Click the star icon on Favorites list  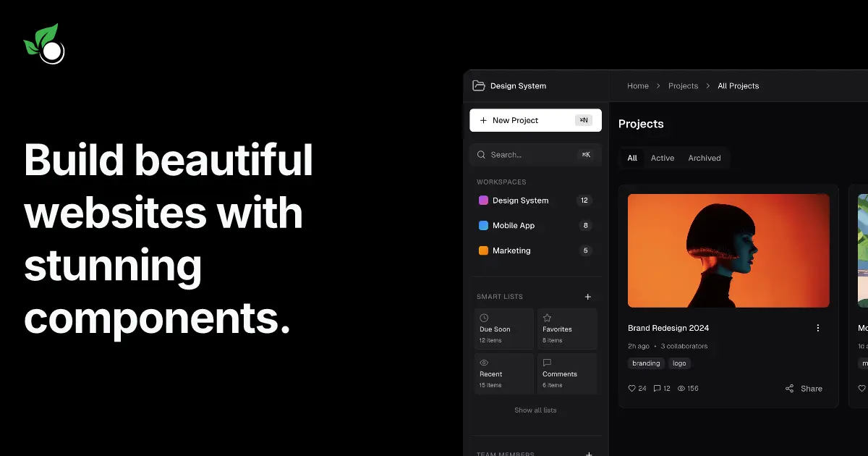(548, 317)
